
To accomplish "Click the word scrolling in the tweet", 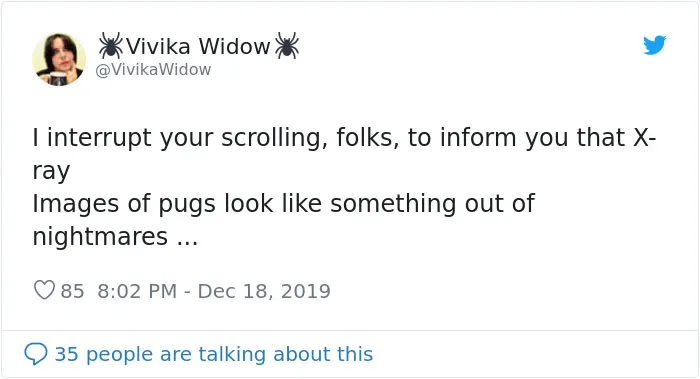I will (x=271, y=137).
